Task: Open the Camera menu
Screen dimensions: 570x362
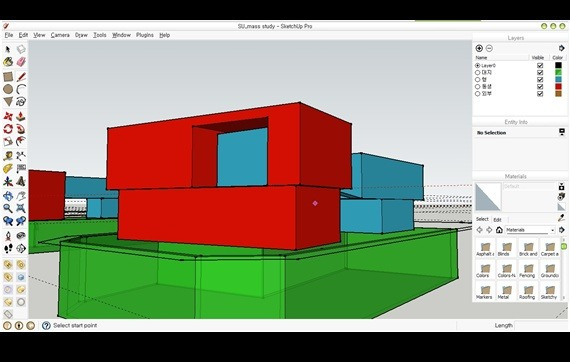Action: pyautogui.click(x=60, y=35)
